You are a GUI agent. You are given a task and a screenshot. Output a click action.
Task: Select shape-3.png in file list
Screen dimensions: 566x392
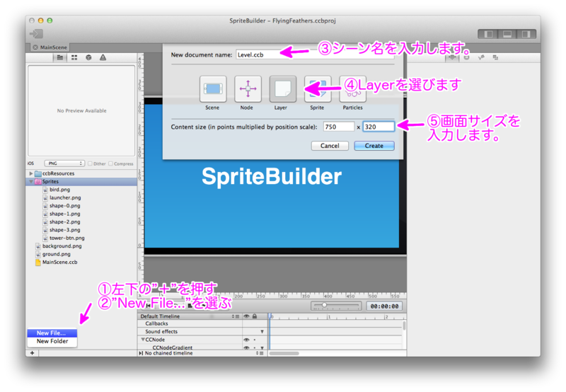click(64, 230)
